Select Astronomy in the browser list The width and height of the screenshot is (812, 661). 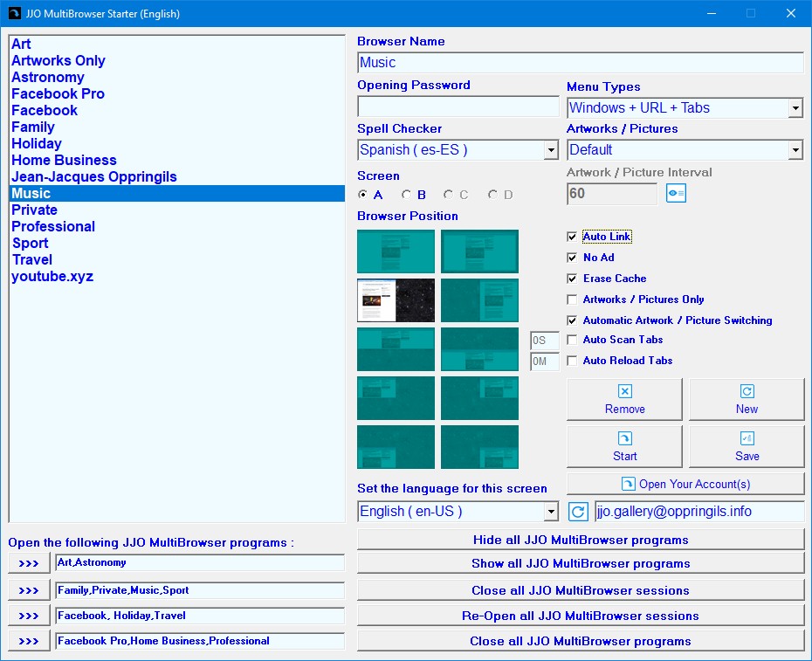[x=48, y=78]
